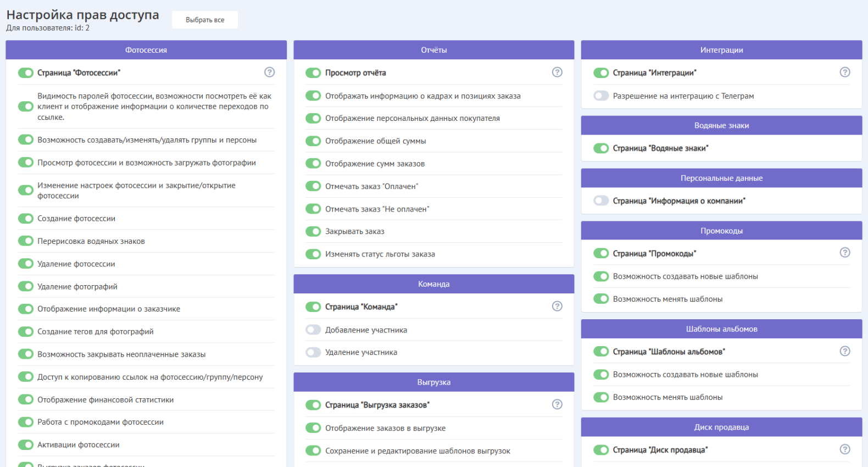
Task: Click help icon beside Страница "Интеграции"
Action: tap(845, 72)
